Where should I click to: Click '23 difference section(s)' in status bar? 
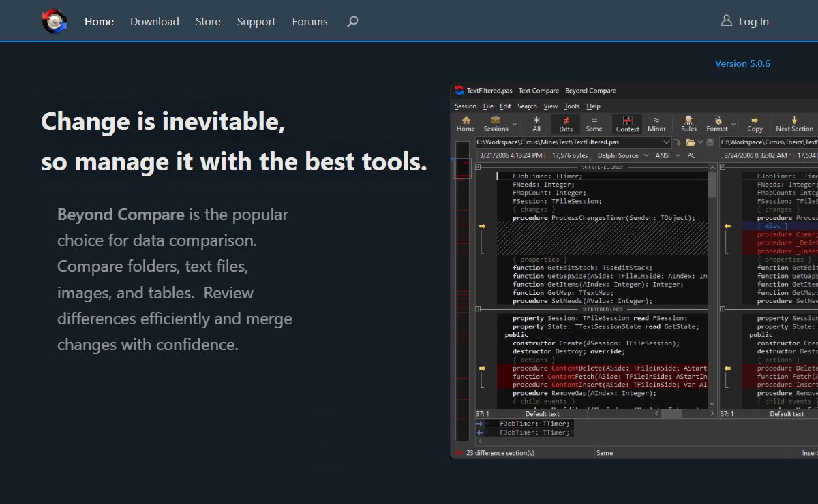(500, 452)
